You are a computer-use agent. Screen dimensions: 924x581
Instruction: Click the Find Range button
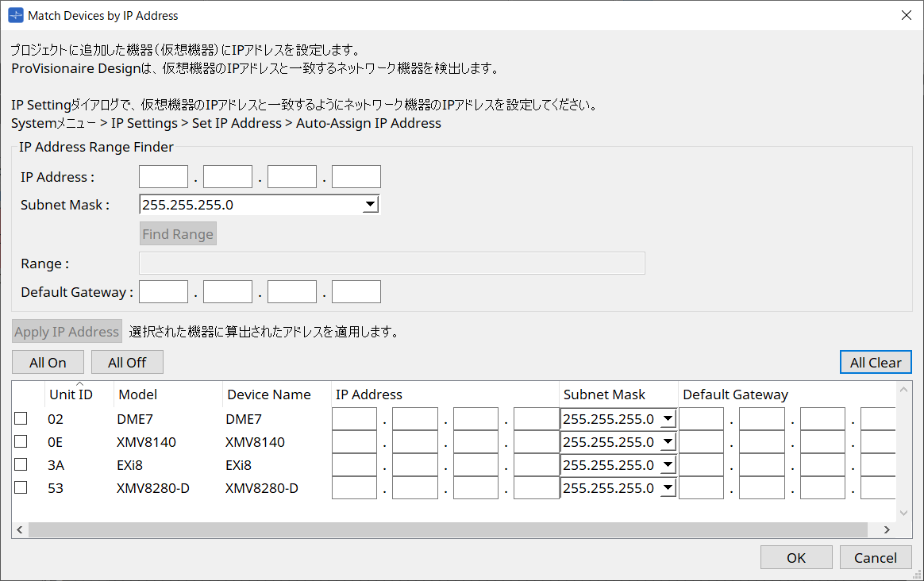(x=178, y=233)
